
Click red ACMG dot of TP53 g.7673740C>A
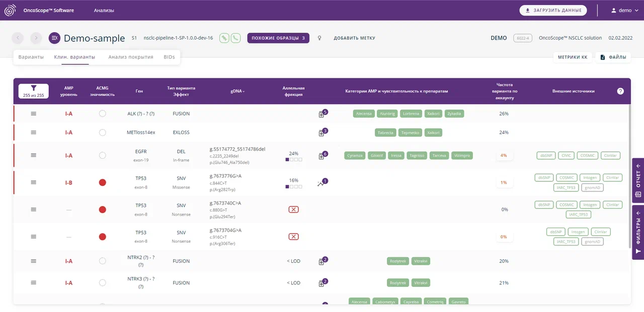pos(103,210)
